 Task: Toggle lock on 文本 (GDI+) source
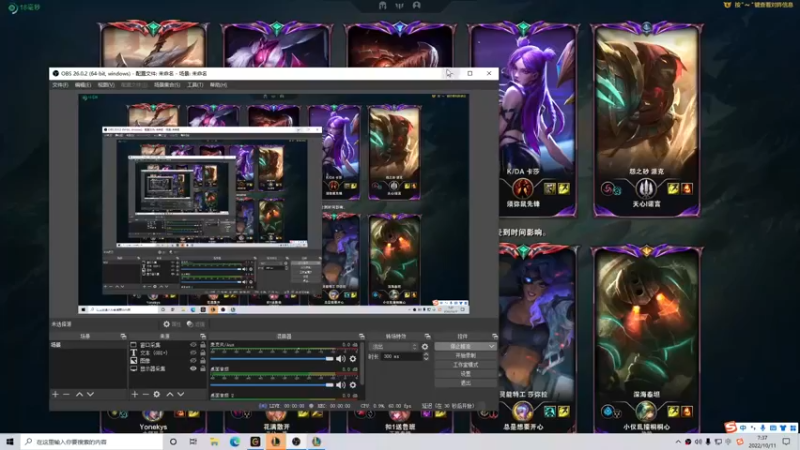203,353
